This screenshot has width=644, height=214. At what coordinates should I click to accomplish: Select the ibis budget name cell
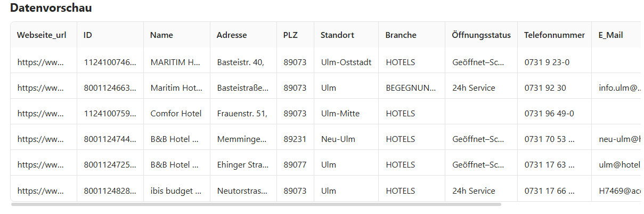(177, 191)
